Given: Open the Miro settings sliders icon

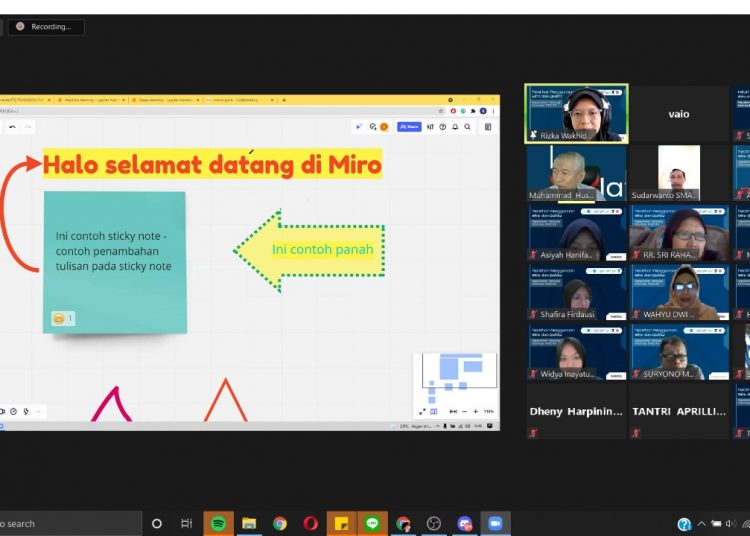Looking at the screenshot, I should point(430,127).
